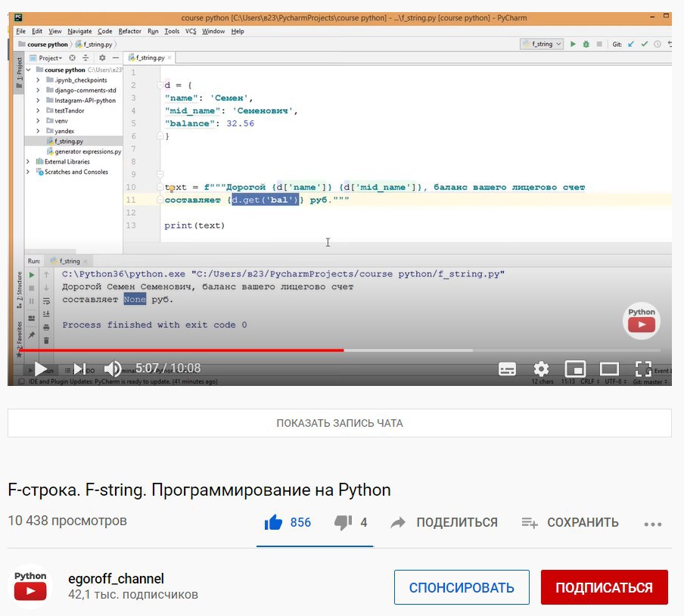Viewport: 684px width, 616px height.
Task: Open the Refactor menu
Action: [130, 32]
